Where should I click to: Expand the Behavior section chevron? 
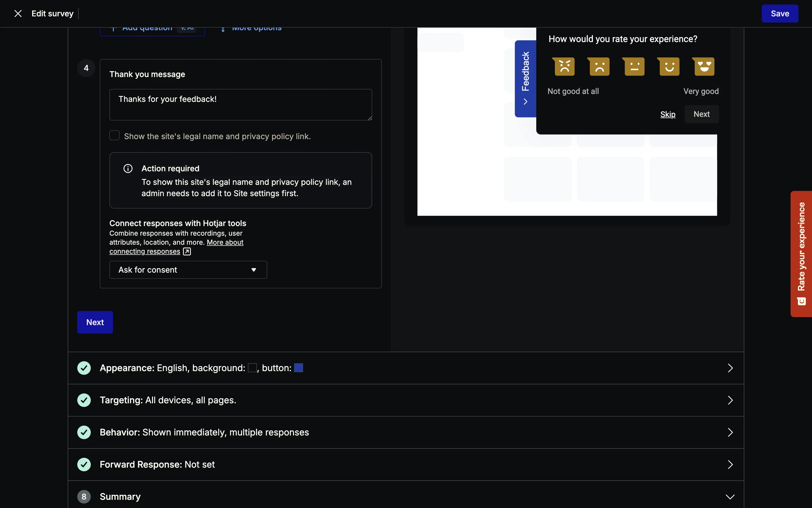731,432
